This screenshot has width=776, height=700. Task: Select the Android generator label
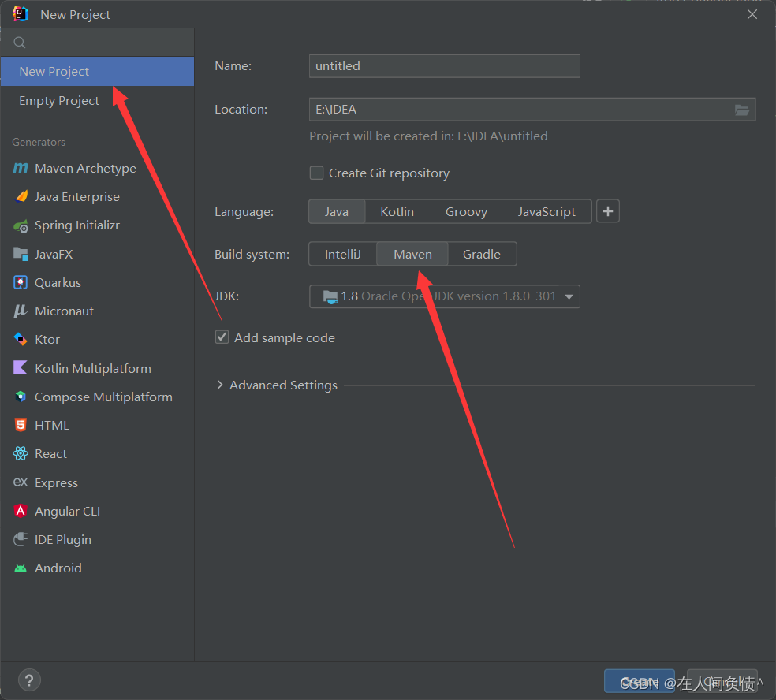tap(58, 568)
